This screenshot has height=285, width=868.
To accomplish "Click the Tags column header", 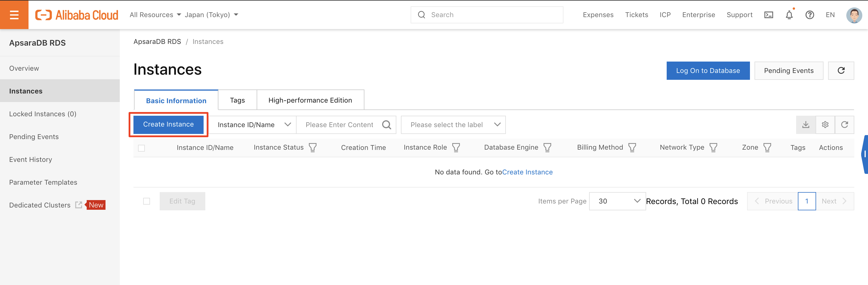I will (798, 148).
